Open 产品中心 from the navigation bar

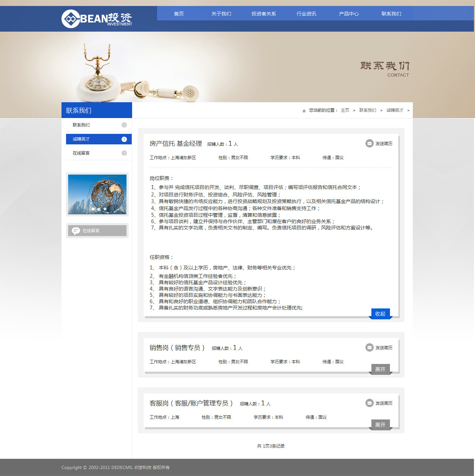349,14
